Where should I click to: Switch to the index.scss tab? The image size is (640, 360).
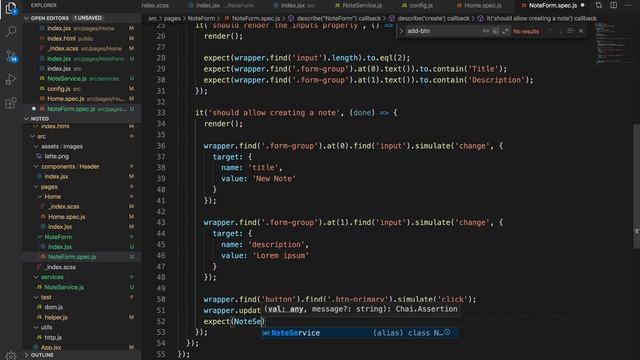[x=155, y=5]
